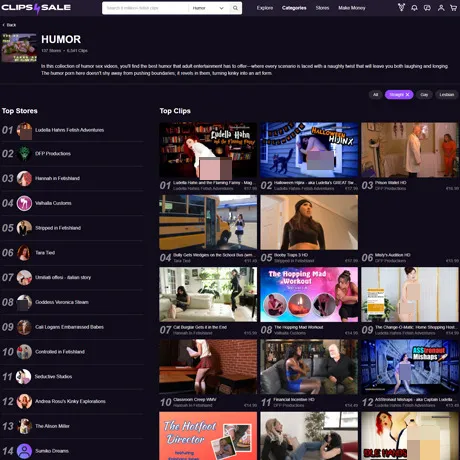Click the Sumiko Dreams default avatar icon
The height and width of the screenshot is (460, 460).
(24, 451)
